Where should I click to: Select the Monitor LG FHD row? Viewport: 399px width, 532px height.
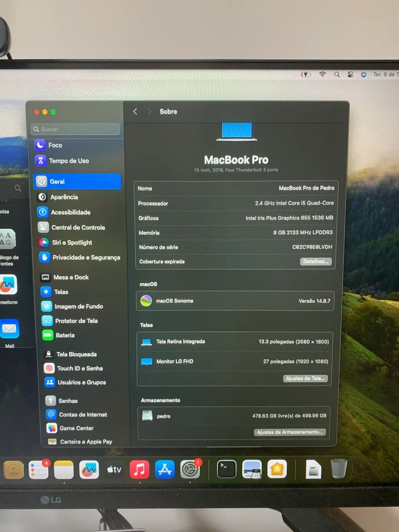[235, 361]
